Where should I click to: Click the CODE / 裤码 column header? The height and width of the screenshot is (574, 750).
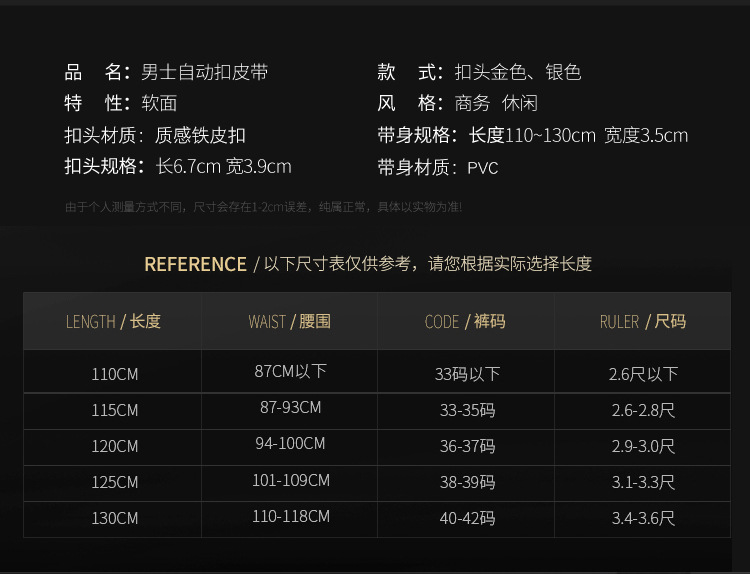(x=465, y=322)
